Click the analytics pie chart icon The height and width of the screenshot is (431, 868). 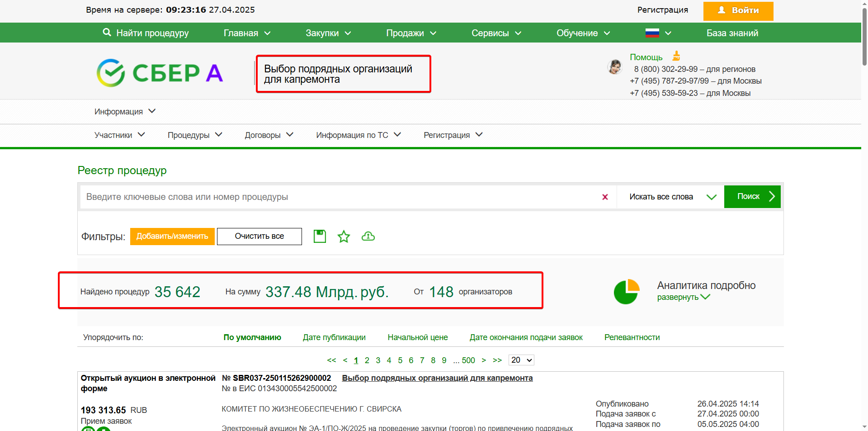pos(627,292)
